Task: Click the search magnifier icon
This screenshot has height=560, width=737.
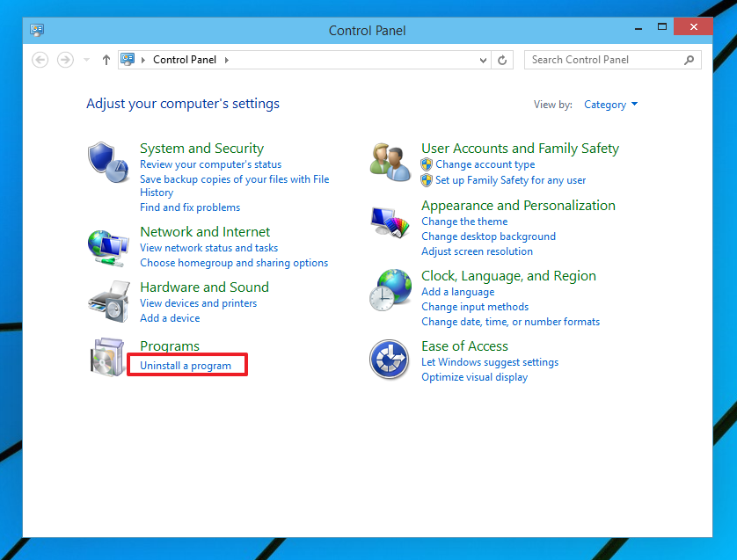Action: 689,60
